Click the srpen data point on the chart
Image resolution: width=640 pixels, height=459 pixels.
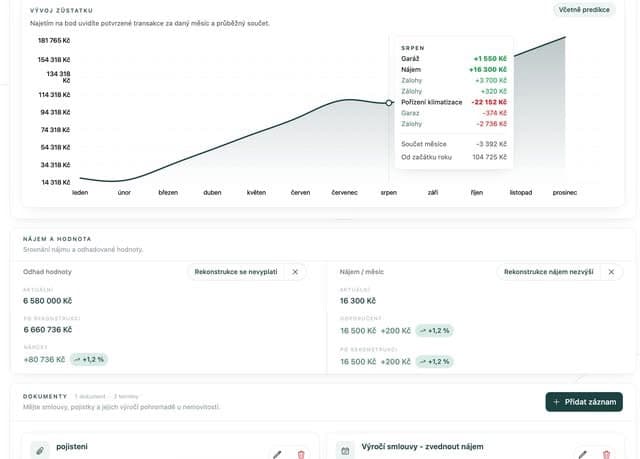click(x=389, y=103)
